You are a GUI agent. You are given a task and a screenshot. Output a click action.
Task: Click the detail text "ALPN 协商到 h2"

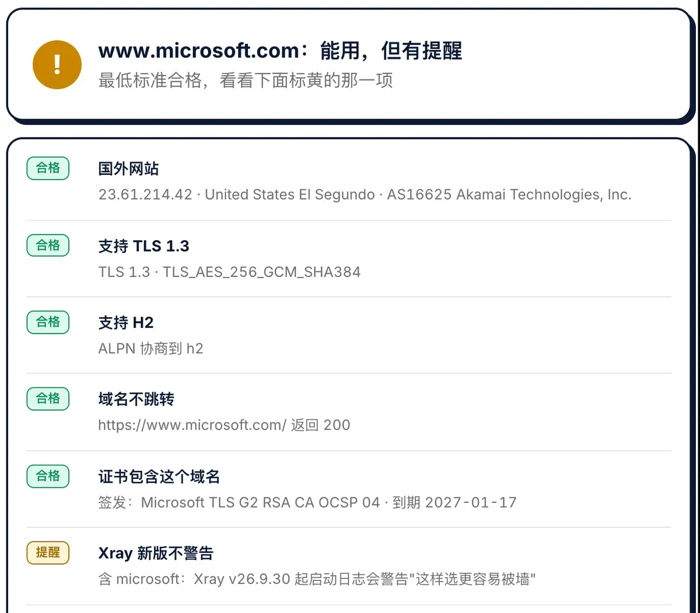tap(150, 349)
